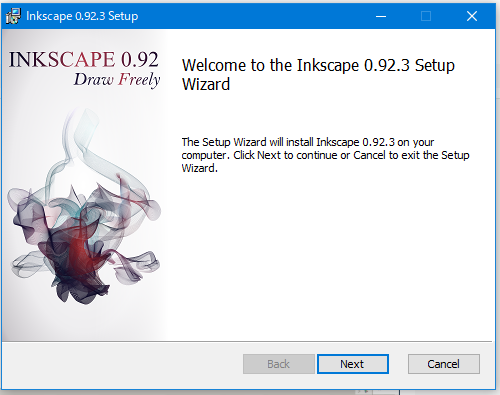This screenshot has height=395, width=500.
Task: Click the 'Welcome to the Inkscape 0.92.3 Setup Wizard' heading
Action: click(x=318, y=74)
